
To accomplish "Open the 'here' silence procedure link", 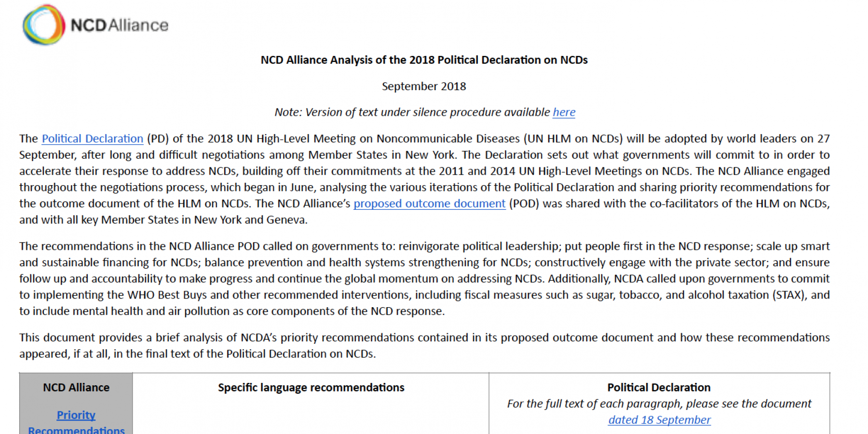I will pyautogui.click(x=564, y=112).
